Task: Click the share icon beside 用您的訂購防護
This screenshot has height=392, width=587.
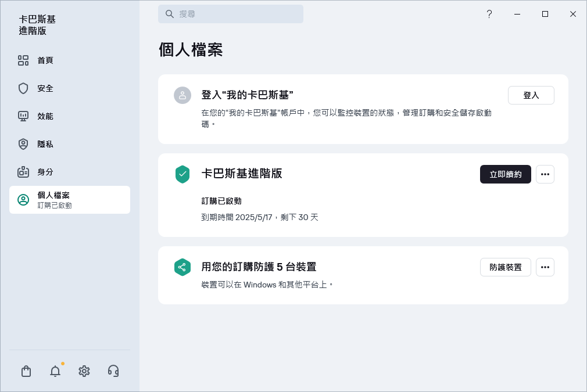Action: (182, 267)
